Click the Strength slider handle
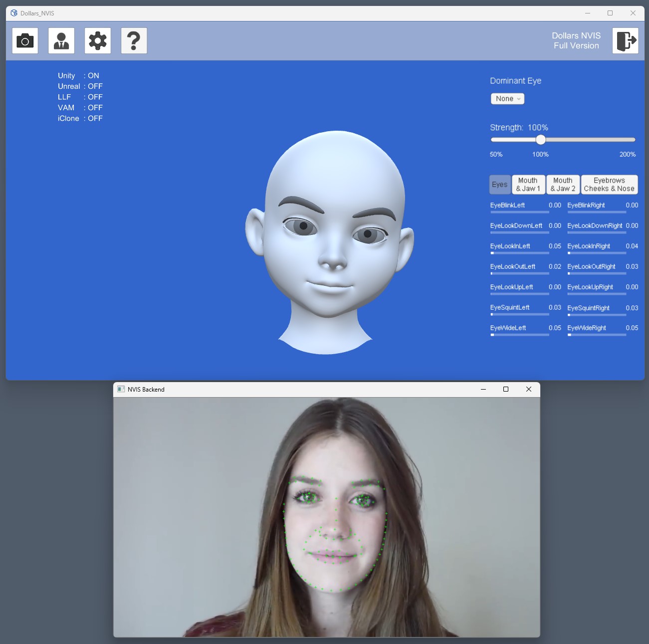Image resolution: width=649 pixels, height=644 pixels. [x=541, y=140]
